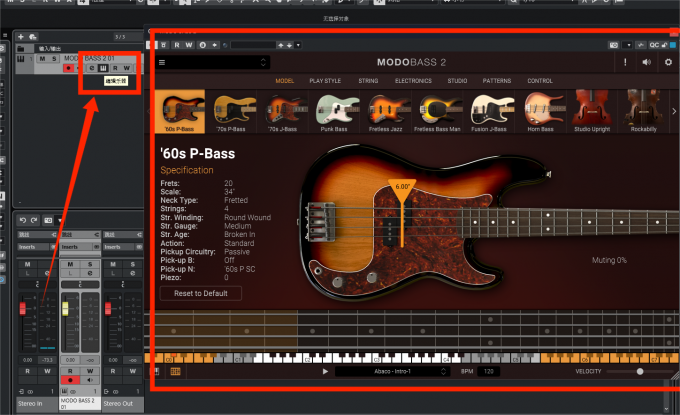The image size is (680, 415).
Task: Open the CONTROL tab
Action: 540,81
